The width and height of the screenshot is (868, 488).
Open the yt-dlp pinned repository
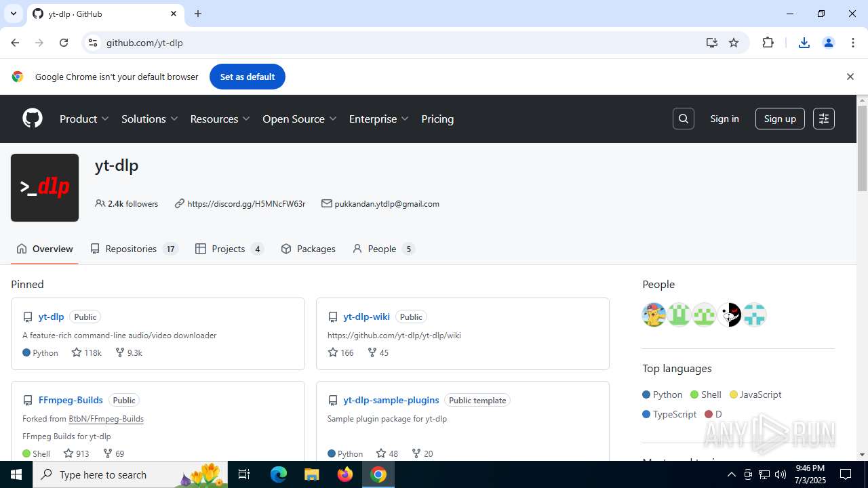tap(51, 317)
